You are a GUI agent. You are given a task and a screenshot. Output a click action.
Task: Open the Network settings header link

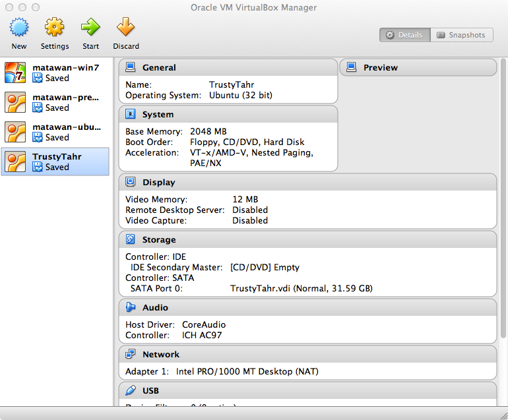(161, 354)
